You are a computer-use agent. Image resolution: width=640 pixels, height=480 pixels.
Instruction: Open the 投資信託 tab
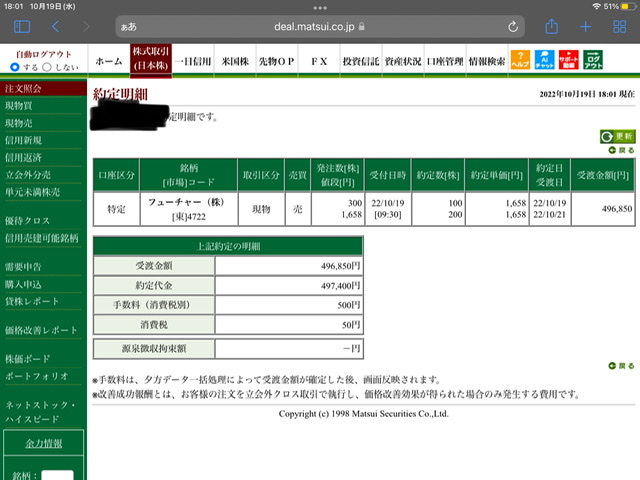[361, 61]
